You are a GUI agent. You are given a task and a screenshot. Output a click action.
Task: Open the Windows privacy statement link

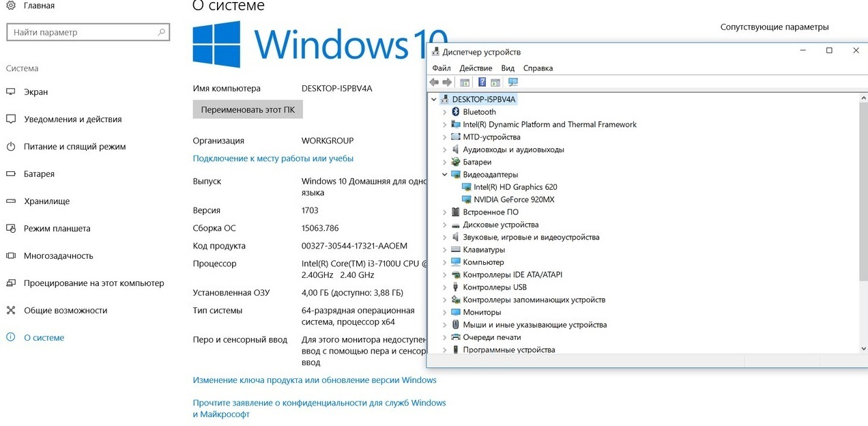319,409
